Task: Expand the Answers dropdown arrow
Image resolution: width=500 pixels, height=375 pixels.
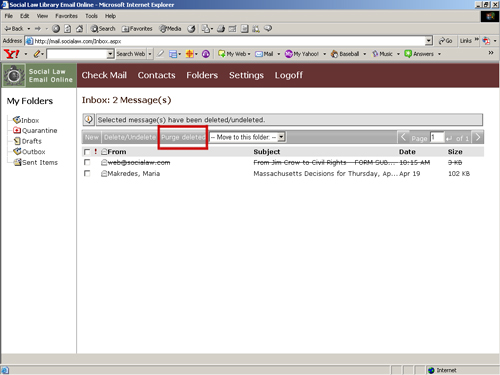Action: (x=439, y=54)
